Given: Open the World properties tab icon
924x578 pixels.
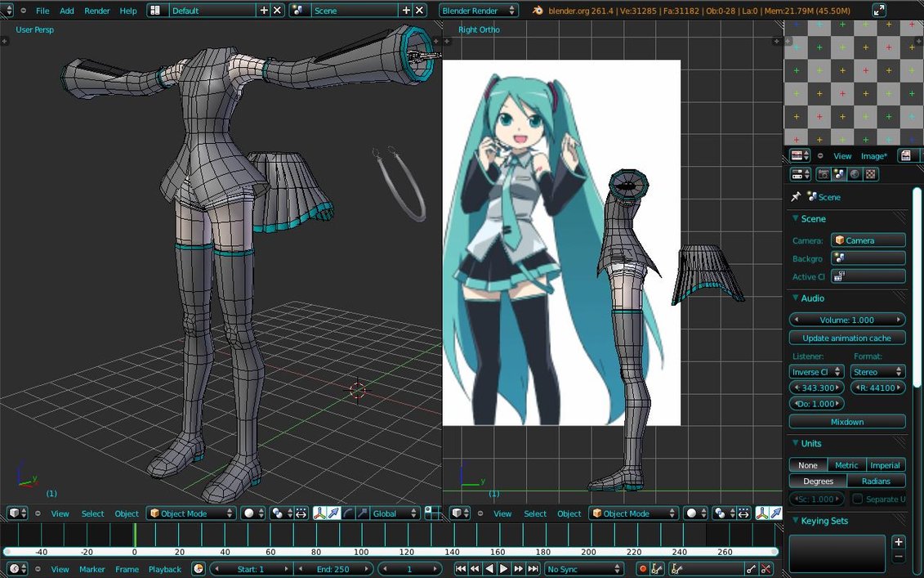Looking at the screenshot, I should [x=855, y=174].
